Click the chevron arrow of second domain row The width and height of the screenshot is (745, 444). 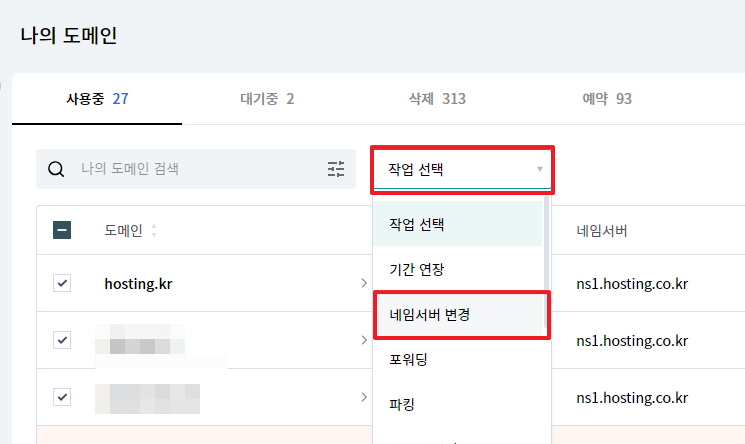364,340
